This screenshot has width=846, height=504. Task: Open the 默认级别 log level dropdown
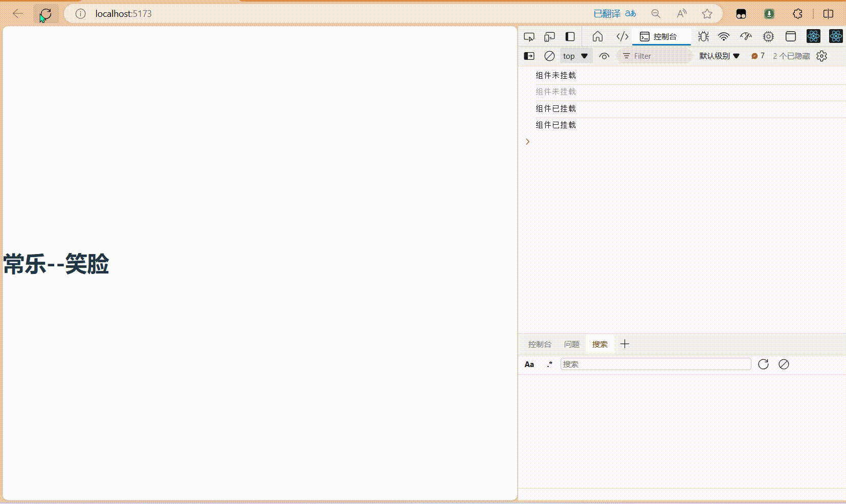[x=719, y=56]
